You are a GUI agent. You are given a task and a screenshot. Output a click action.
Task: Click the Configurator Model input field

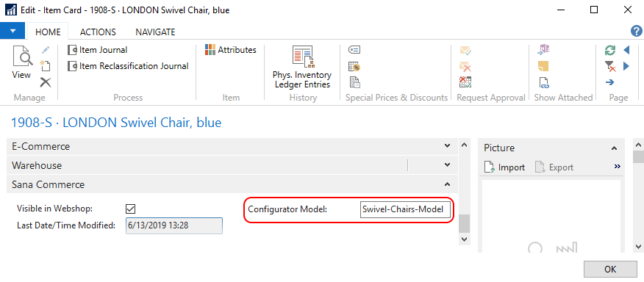pos(405,209)
